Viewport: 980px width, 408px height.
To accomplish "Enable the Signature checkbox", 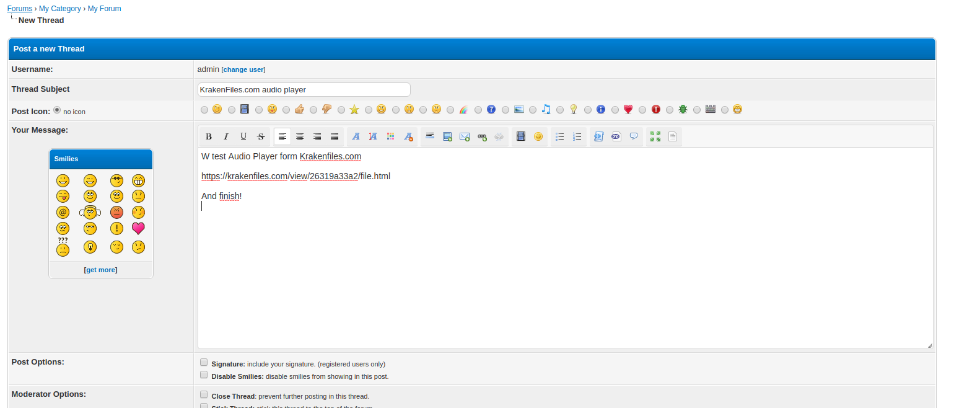I will click(x=204, y=363).
